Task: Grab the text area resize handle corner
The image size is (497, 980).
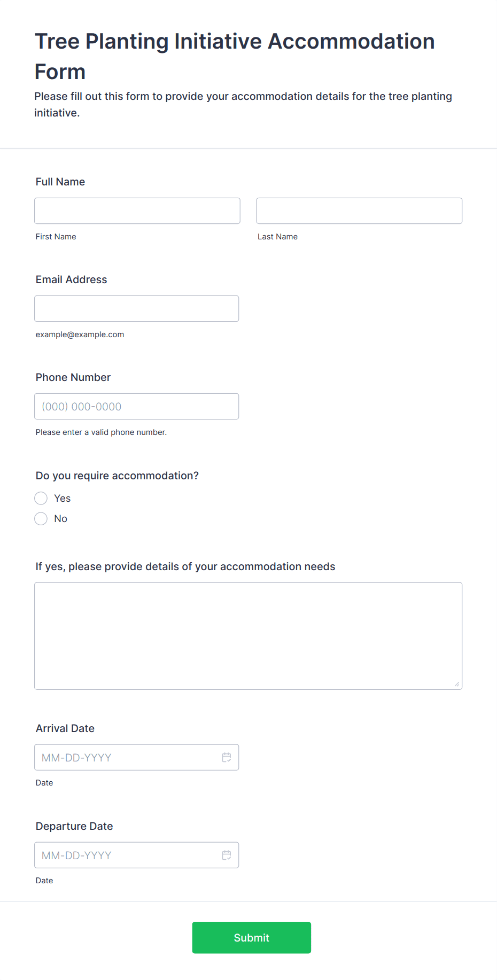Action: pyautogui.click(x=457, y=684)
